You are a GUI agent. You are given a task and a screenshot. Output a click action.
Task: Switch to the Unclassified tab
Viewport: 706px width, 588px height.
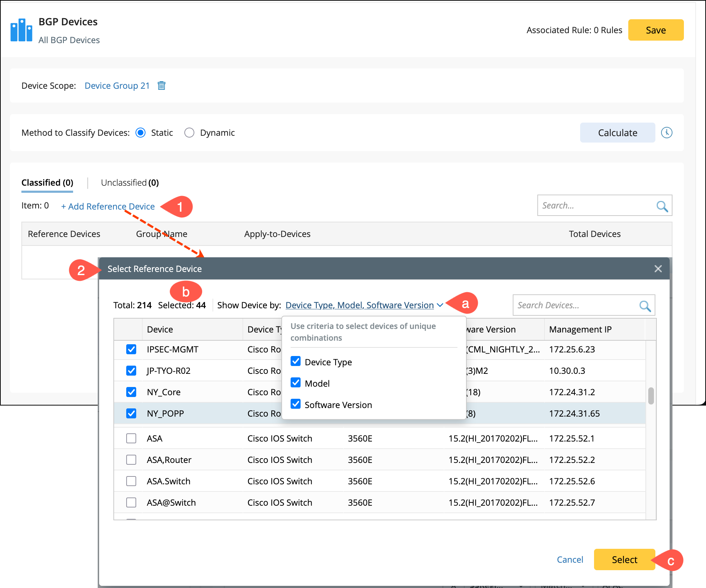pos(130,183)
